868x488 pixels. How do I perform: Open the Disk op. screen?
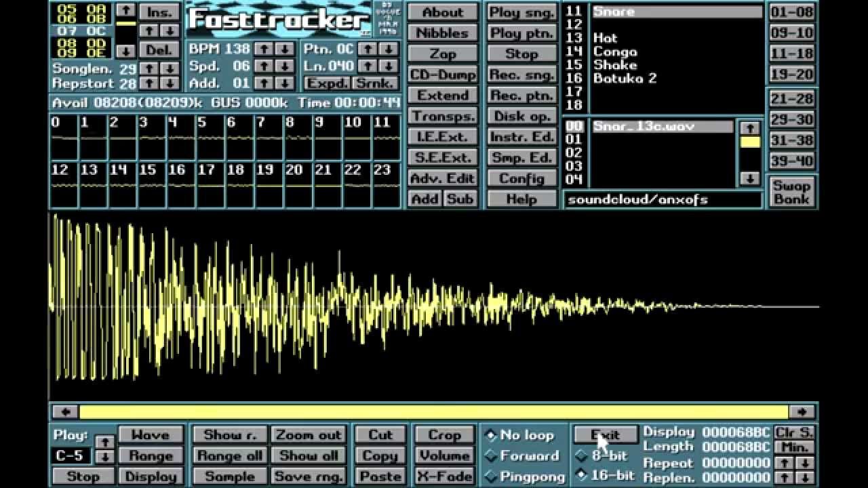pos(521,116)
